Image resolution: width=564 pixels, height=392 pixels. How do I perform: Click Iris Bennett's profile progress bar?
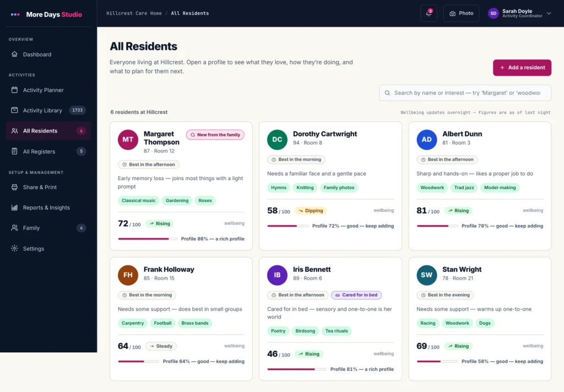[x=297, y=369]
